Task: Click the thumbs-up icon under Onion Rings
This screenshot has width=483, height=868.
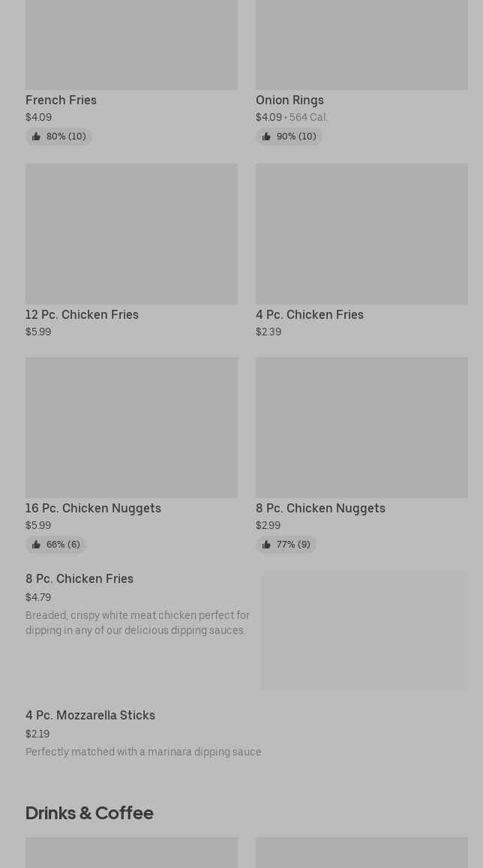Action: click(x=266, y=137)
